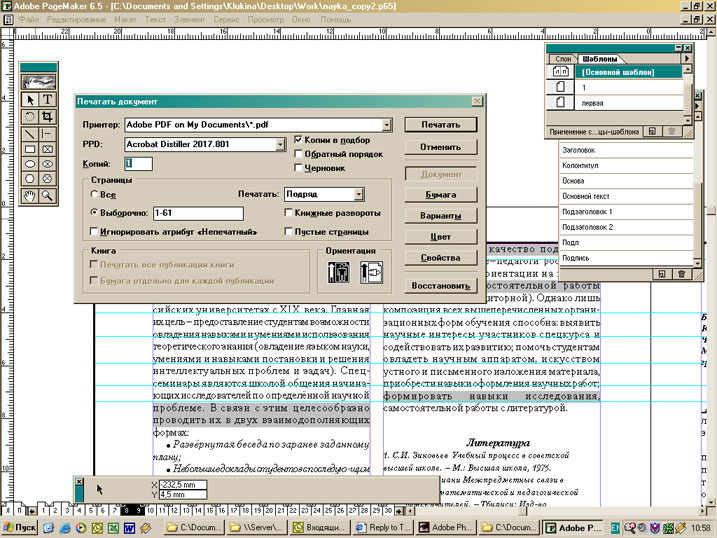Select the Polygon Frame tool
The height and width of the screenshot is (538, 717).
click(47, 179)
